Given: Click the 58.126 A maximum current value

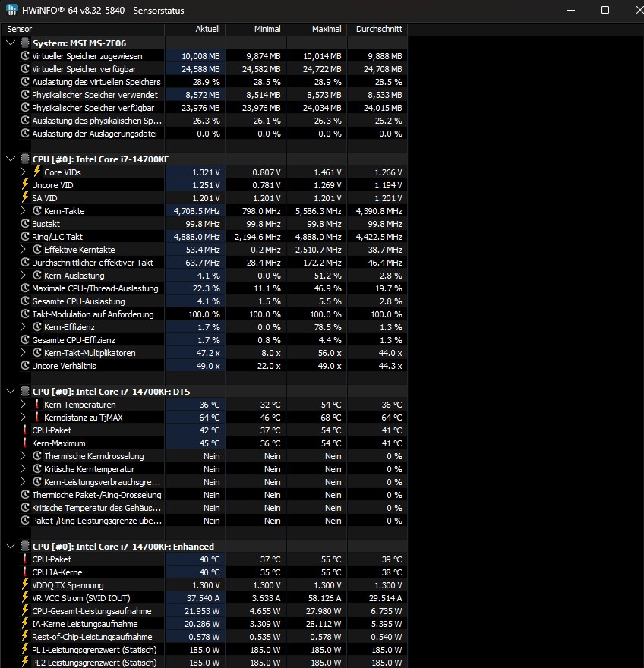Looking at the screenshot, I should coord(324,598).
